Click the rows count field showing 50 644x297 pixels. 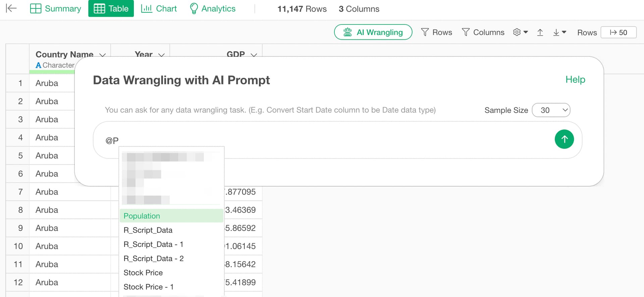[618, 33]
